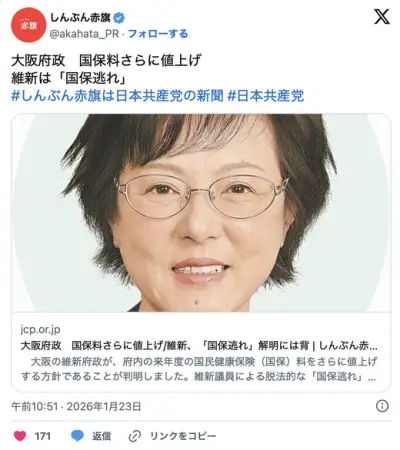Click the しんぶん赤旗 red profile avatar
This screenshot has height=450, width=400.
click(28, 25)
